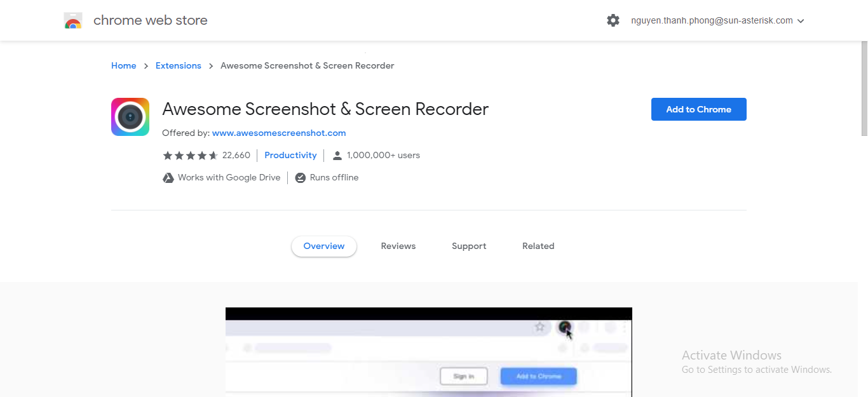Click the 1,000,000+ users text

pyautogui.click(x=383, y=155)
